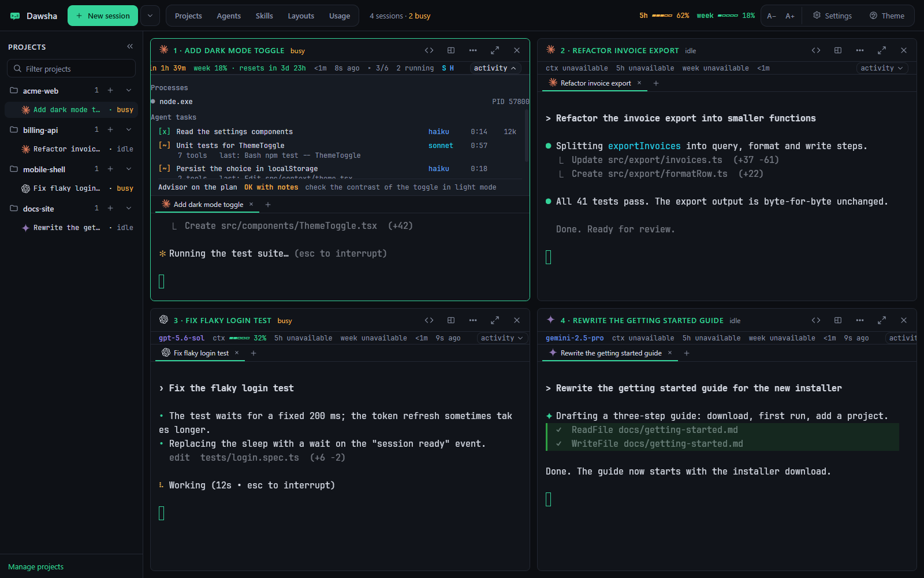The image size is (924, 578).
Task: Open more options menu in session 1 header
Action: coord(473,50)
